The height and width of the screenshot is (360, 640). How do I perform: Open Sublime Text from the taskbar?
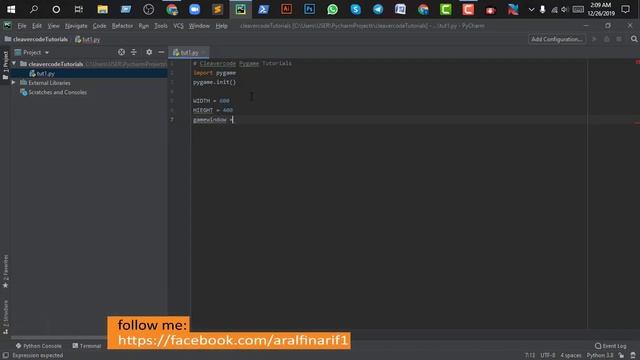(x=218, y=9)
